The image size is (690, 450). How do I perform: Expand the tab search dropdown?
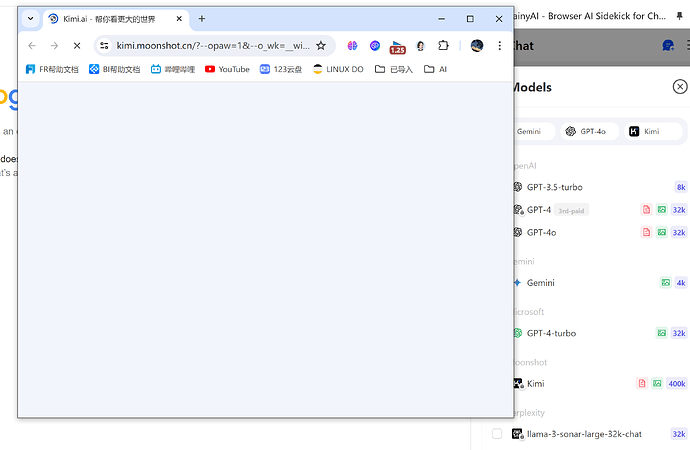tap(30, 18)
